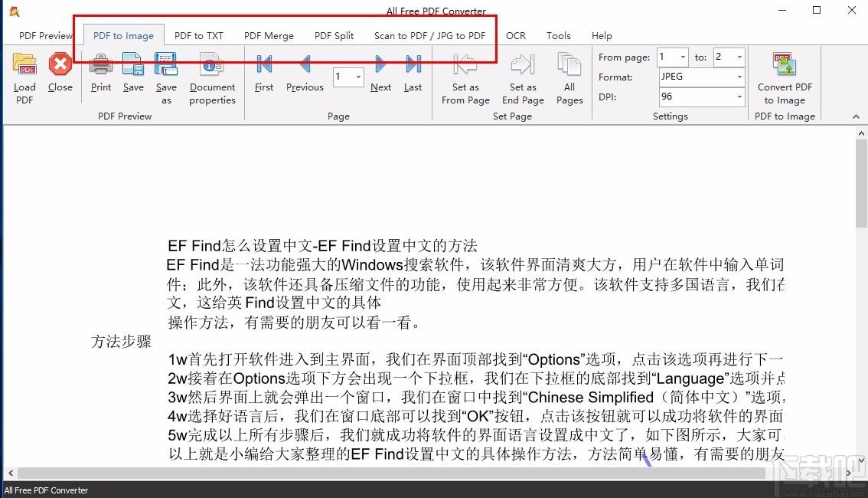
Task: Open the Help tab
Action: [x=601, y=35]
